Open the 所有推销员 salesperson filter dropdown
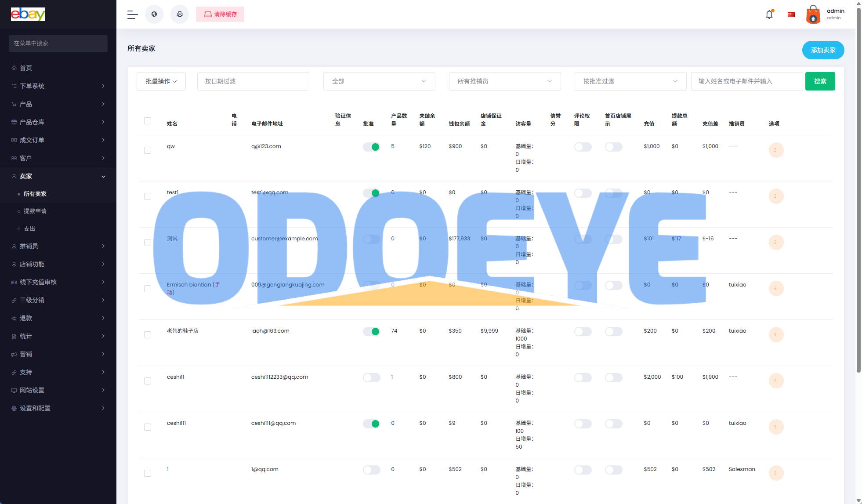 point(504,81)
